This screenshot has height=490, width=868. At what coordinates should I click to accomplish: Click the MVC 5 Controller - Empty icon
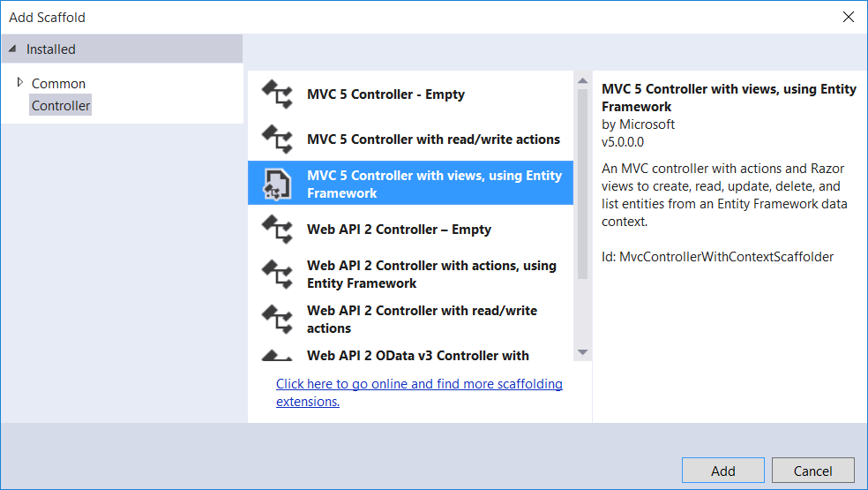277,94
